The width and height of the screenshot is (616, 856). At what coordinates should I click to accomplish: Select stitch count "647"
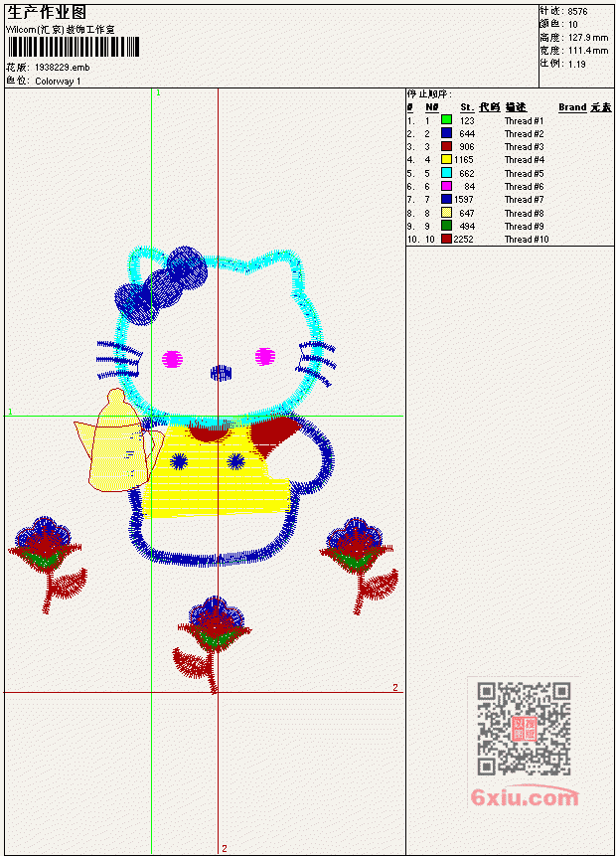pos(467,214)
